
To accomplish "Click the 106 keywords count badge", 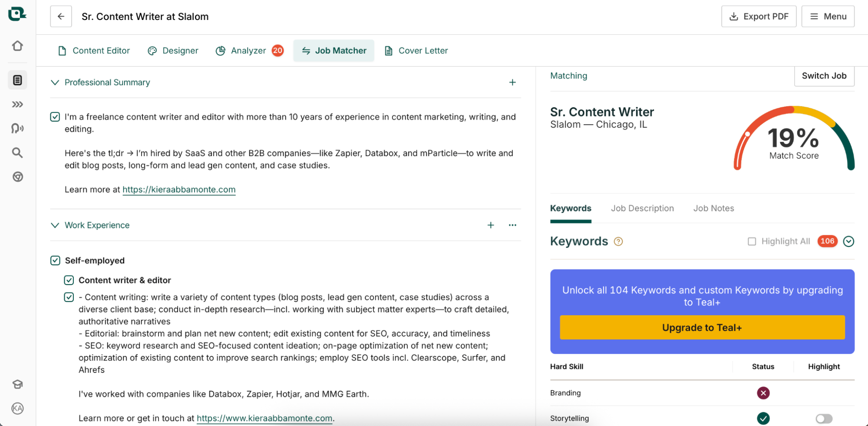I will tap(827, 241).
